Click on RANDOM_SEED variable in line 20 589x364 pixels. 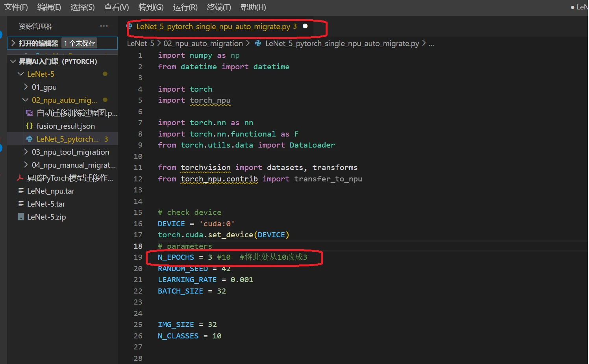tap(183, 268)
